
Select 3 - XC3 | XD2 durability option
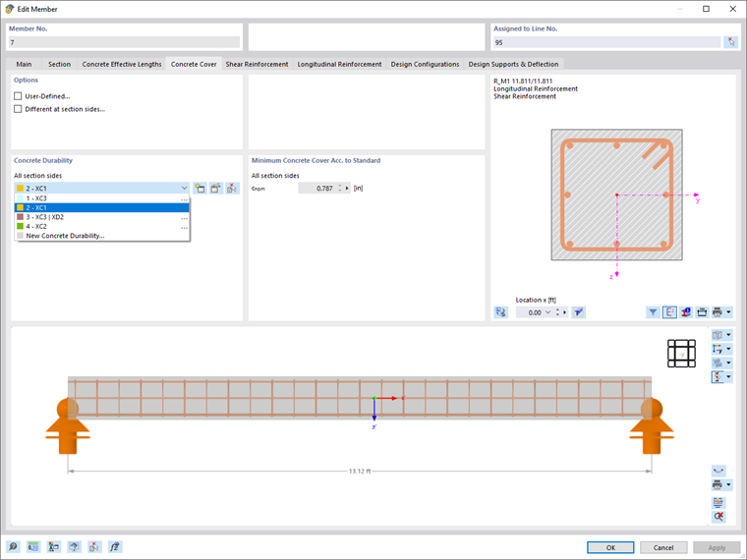click(102, 217)
